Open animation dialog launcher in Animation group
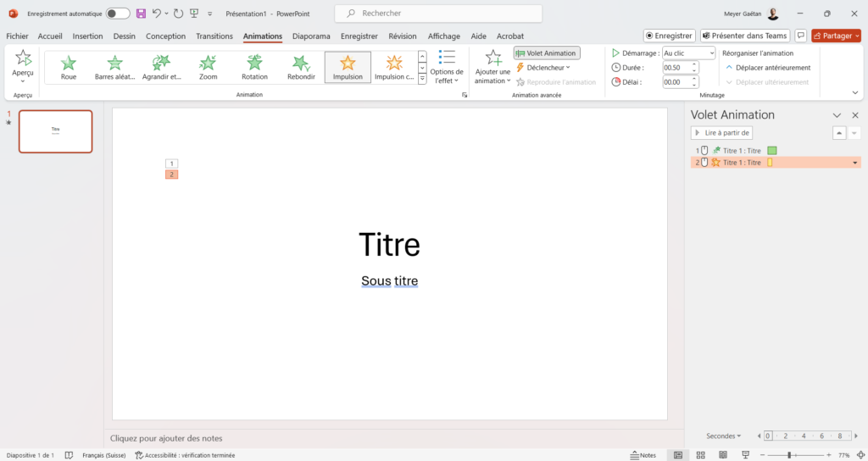The height and width of the screenshot is (461, 868). point(465,95)
